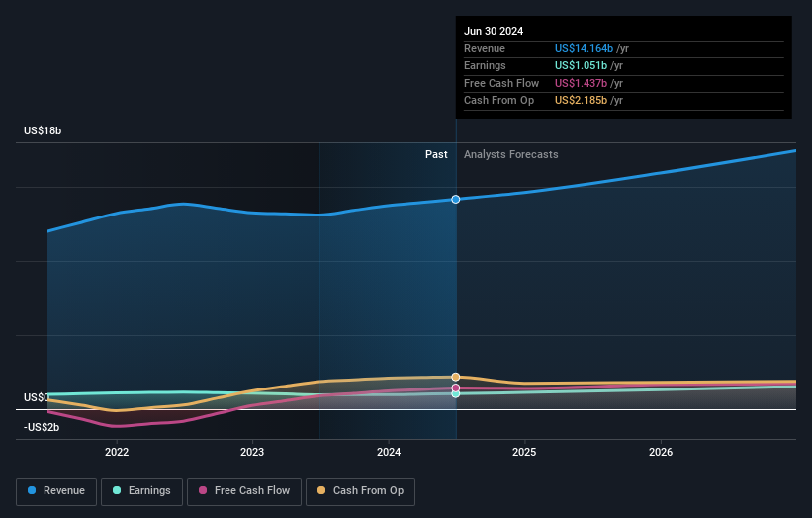Click the 2023 x-axis label
The image size is (812, 518).
click(x=252, y=452)
